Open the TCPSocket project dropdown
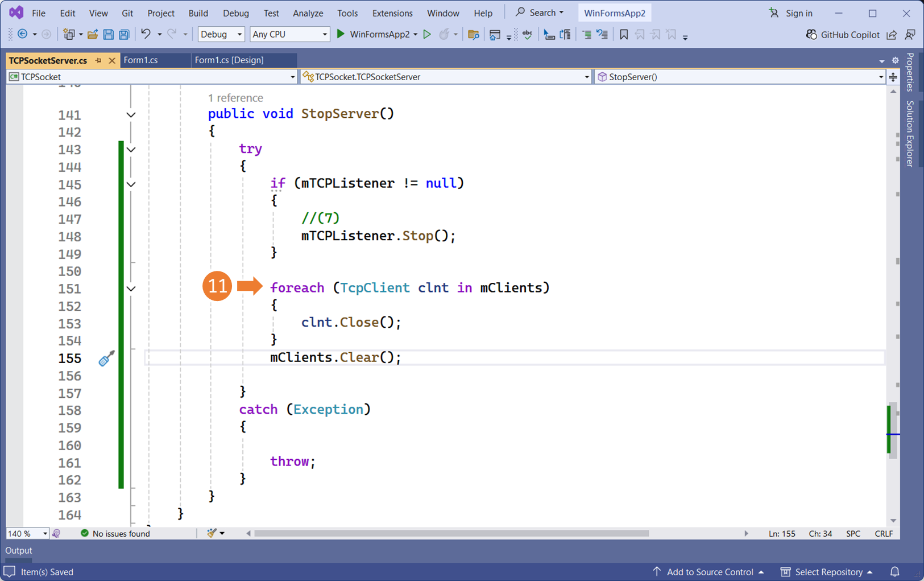 pos(152,77)
